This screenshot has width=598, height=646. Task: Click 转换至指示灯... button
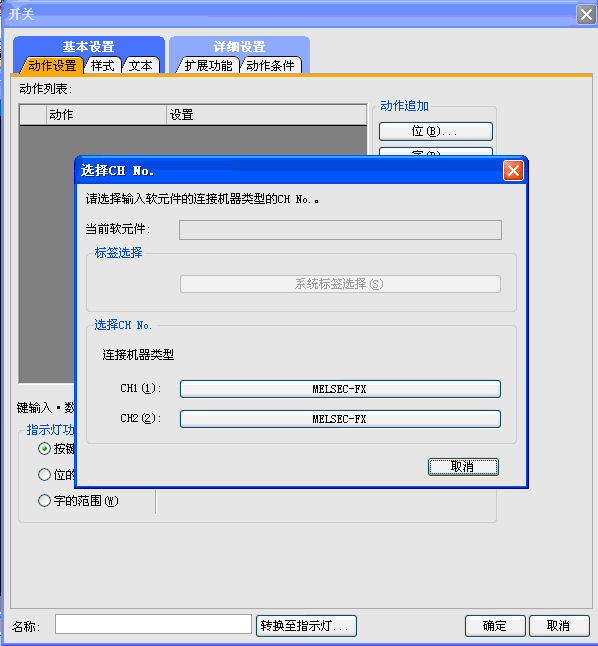click(x=306, y=626)
